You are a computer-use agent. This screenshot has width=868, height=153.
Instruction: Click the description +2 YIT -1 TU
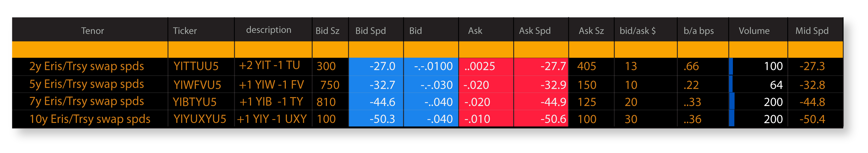click(269, 65)
